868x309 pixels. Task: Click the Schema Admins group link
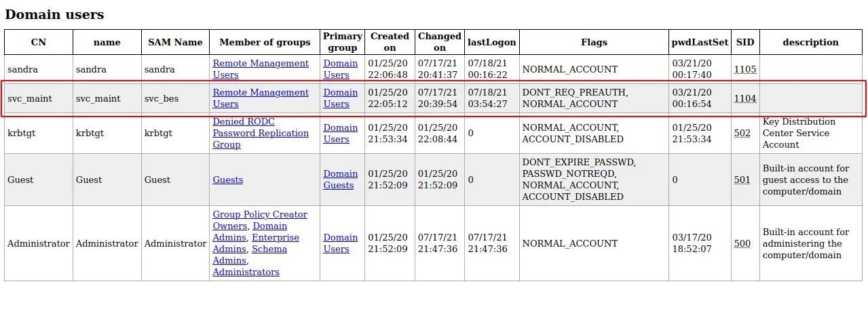click(269, 249)
